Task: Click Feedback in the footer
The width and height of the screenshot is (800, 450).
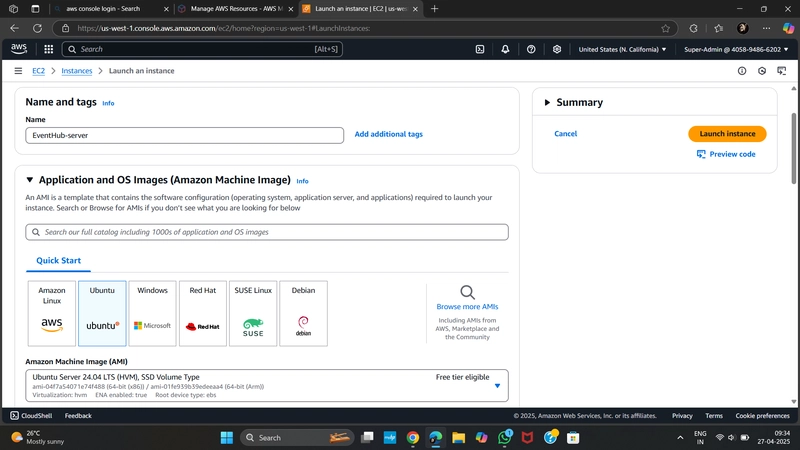Action: 78,416
